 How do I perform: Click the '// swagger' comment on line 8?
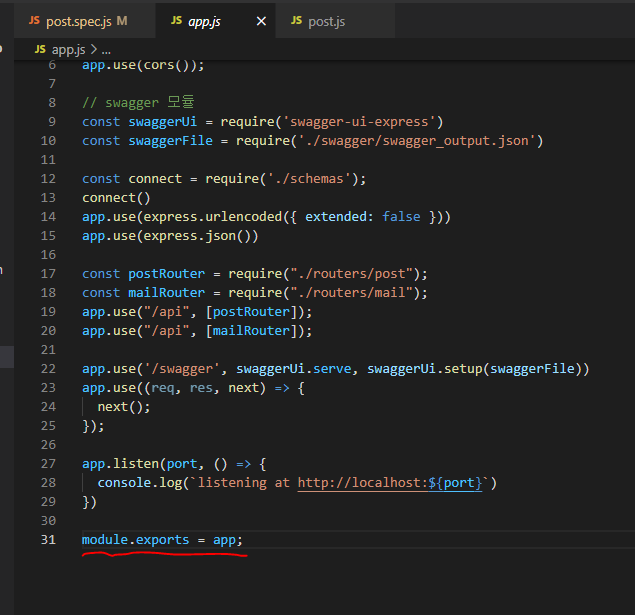138,102
